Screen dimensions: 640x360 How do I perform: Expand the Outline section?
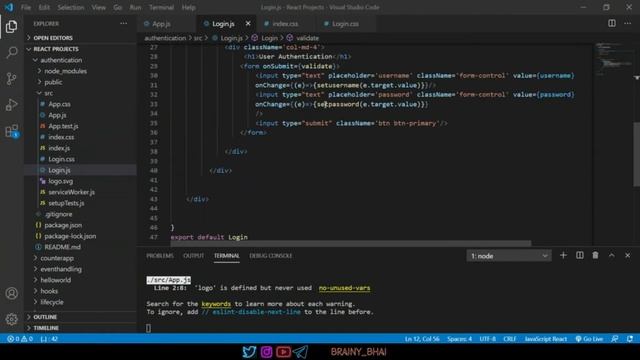[x=80, y=317]
